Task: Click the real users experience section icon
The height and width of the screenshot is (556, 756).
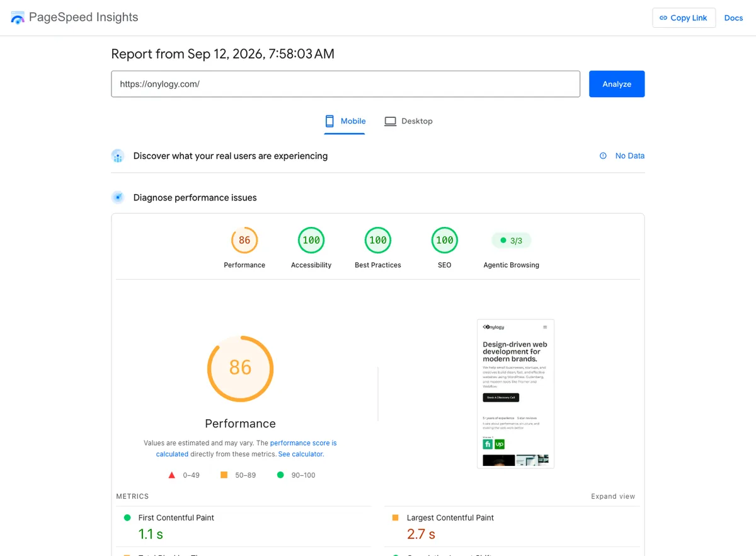Action: click(118, 156)
